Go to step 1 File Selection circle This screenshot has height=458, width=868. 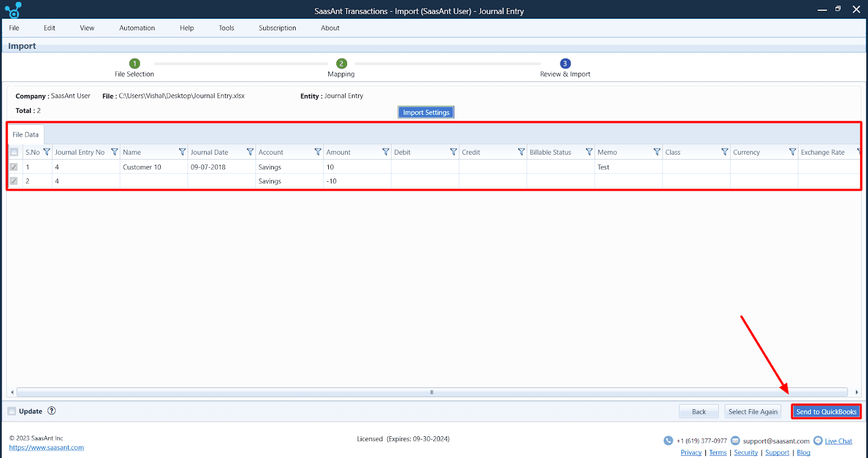pyautogui.click(x=135, y=63)
